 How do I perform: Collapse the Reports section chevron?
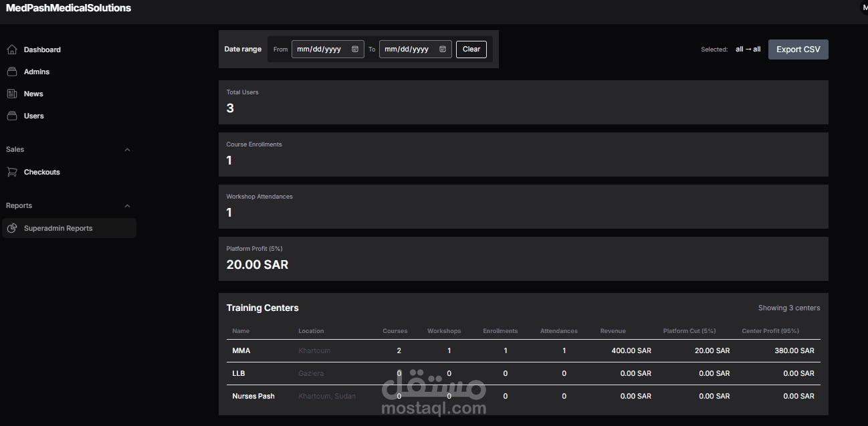127,206
